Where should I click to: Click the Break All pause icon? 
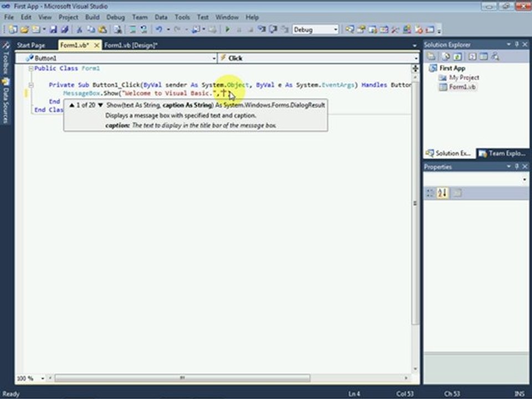coord(239,30)
